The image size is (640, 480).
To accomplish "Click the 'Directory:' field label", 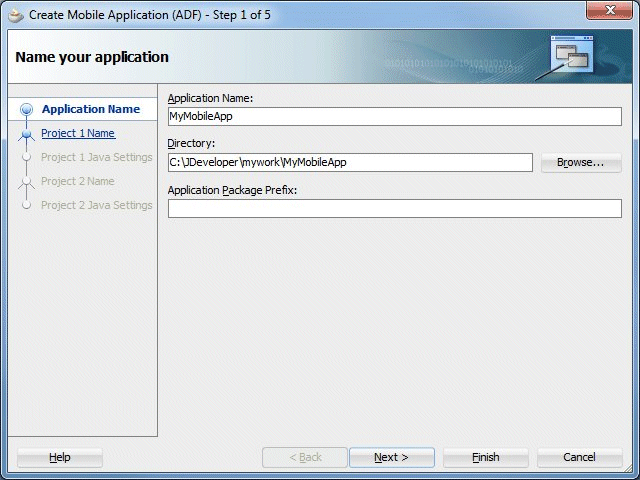I will pos(191,143).
